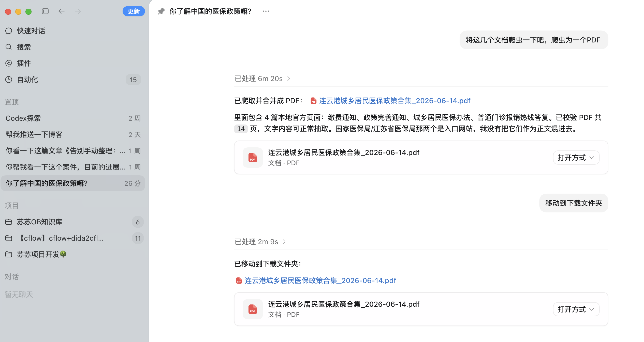Expand the 已处理 6m 20s details
The width and height of the screenshot is (644, 342).
[262, 79]
